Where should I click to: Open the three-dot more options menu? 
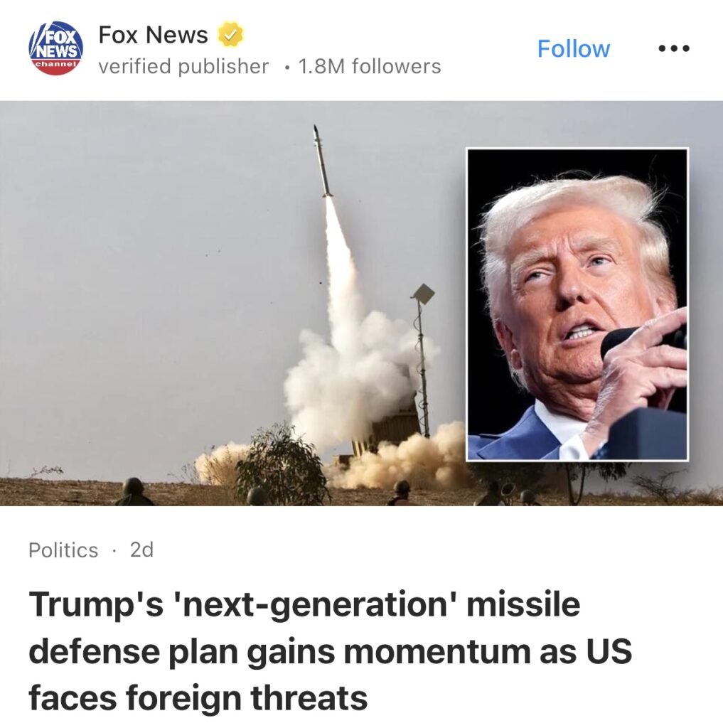pos(674,48)
